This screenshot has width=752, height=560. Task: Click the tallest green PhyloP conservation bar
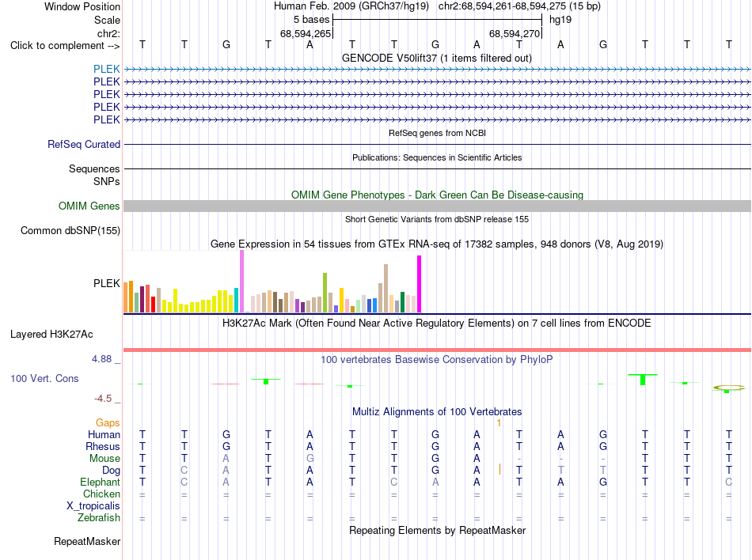click(x=643, y=380)
